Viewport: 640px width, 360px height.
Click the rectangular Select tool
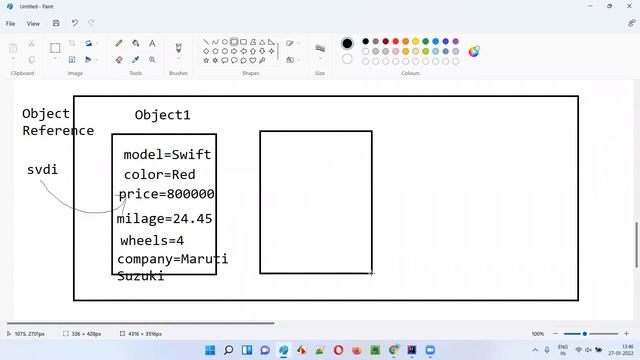point(55,48)
